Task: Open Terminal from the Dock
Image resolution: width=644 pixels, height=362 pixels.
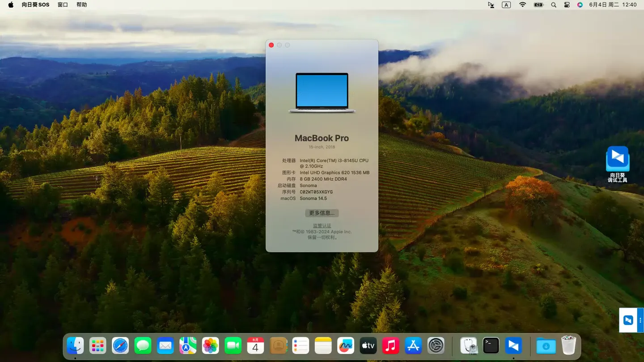Action: (491, 345)
